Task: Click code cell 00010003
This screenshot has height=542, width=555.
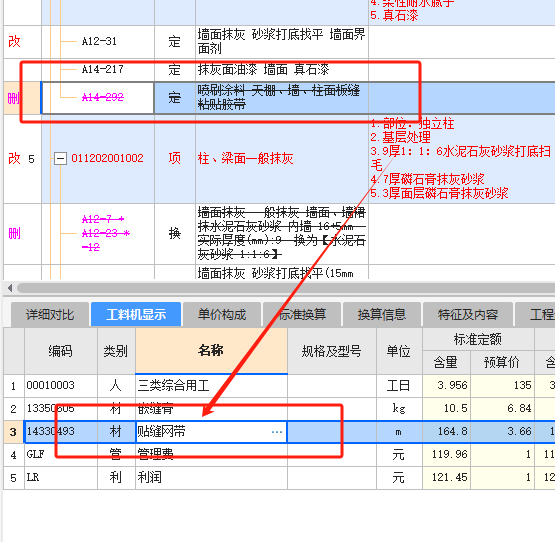Action: (x=61, y=386)
